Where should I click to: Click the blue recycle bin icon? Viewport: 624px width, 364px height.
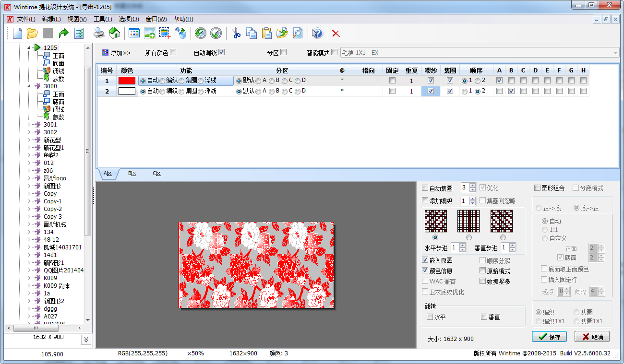tap(180, 33)
